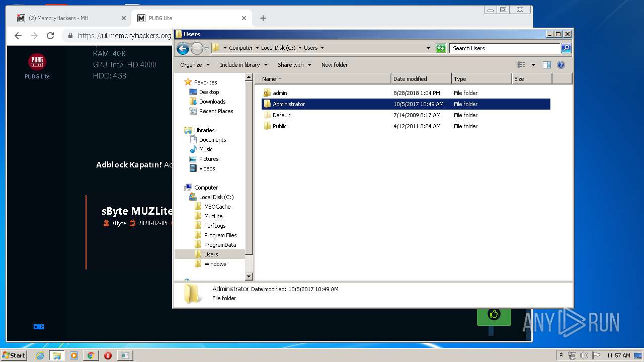Toggle the preview pane icon
The height and width of the screenshot is (362, 644).
coord(547,65)
